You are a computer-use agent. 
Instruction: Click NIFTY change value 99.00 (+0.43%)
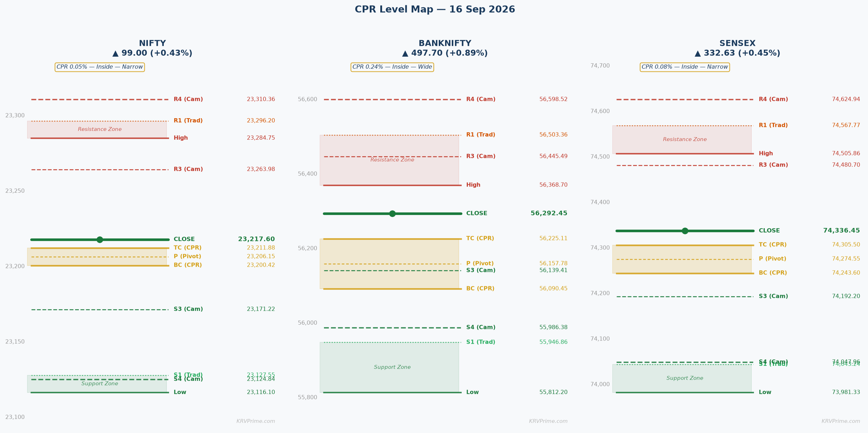point(152,53)
